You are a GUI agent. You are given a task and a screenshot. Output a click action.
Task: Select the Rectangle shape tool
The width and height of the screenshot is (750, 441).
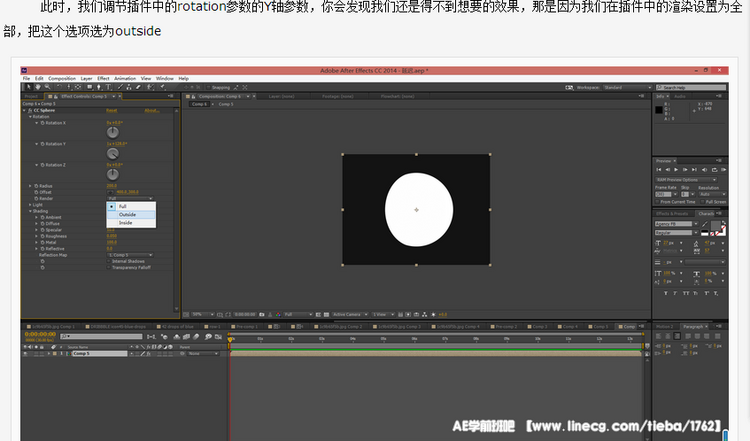pyautogui.click(x=89, y=87)
